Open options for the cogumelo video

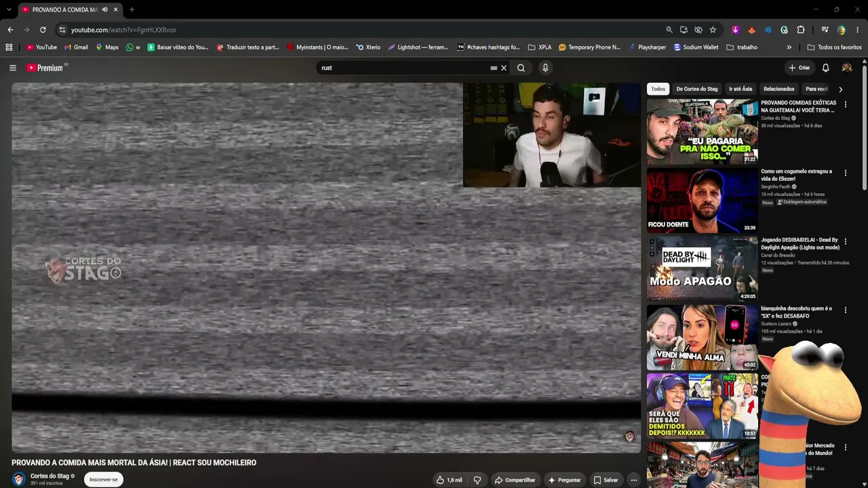[845, 173]
